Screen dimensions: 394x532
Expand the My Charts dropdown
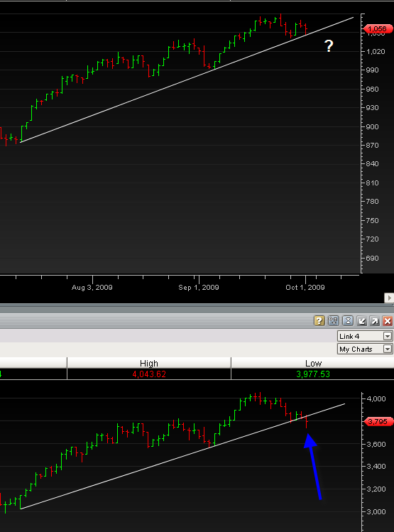coord(365,349)
